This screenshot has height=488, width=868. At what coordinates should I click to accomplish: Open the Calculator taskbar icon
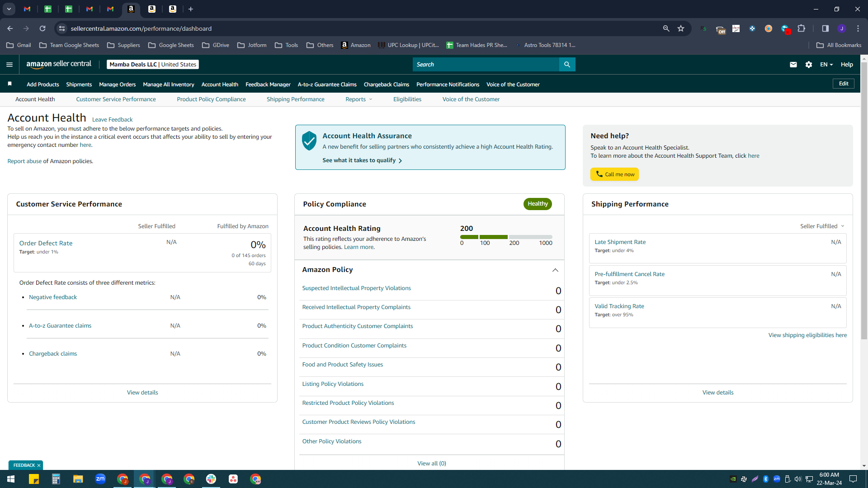56,479
